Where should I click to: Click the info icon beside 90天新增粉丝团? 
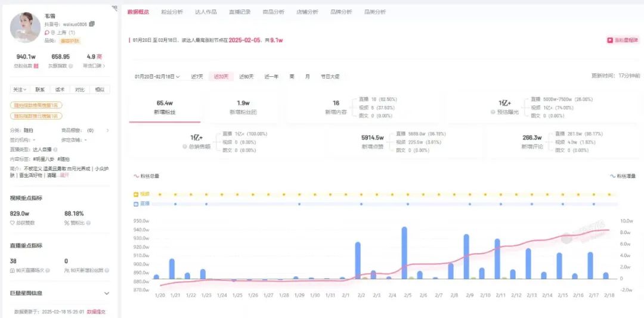[x=107, y=270]
